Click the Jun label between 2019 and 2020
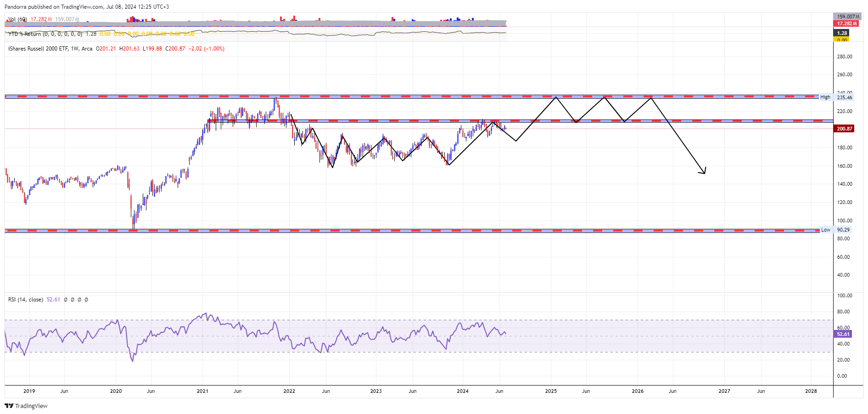868x414 pixels. pyautogui.click(x=64, y=391)
